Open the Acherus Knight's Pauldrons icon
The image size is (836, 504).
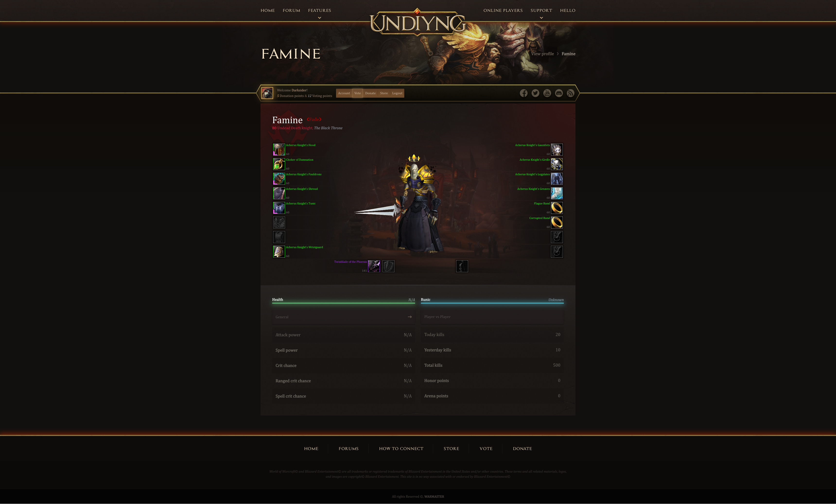[x=279, y=179]
